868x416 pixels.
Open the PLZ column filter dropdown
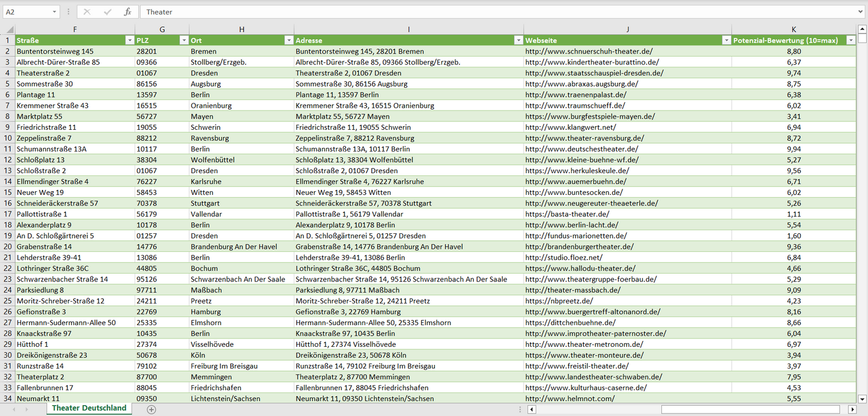[x=183, y=40]
